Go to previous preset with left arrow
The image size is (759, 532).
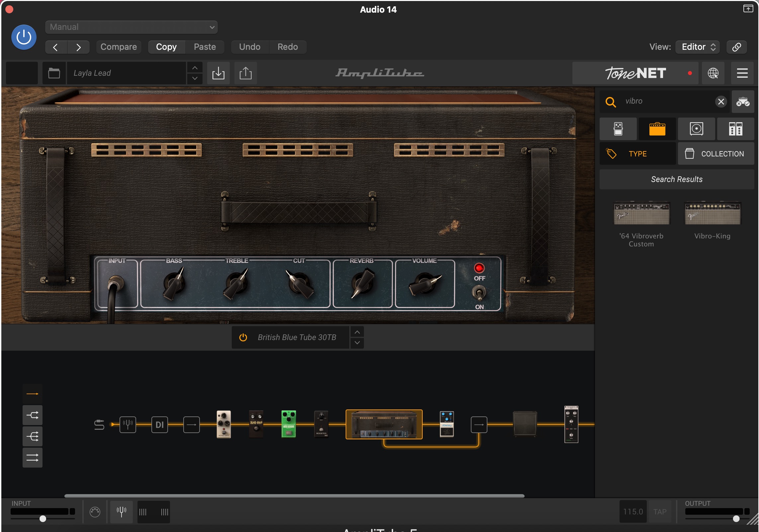click(56, 47)
